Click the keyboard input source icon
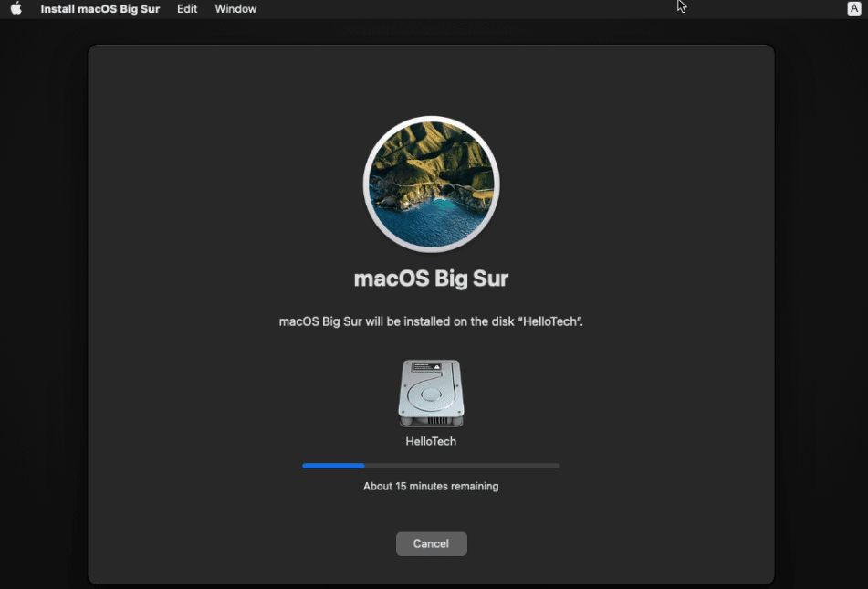Image resolution: width=868 pixels, height=589 pixels. pyautogui.click(x=854, y=8)
